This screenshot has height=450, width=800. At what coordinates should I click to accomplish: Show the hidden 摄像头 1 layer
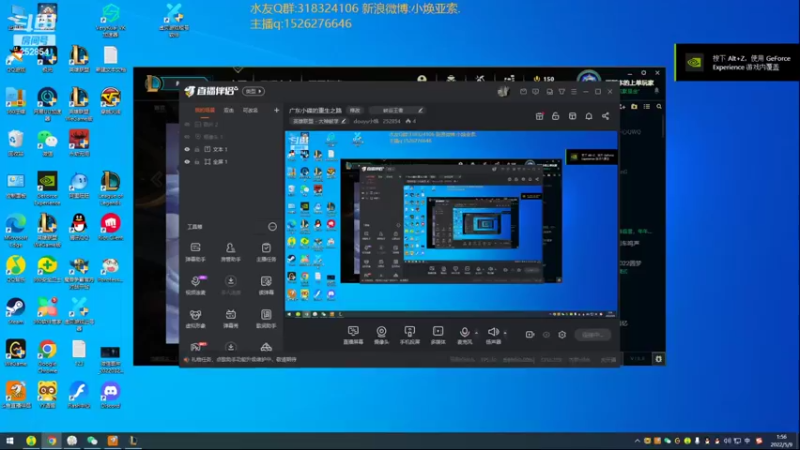[187, 137]
